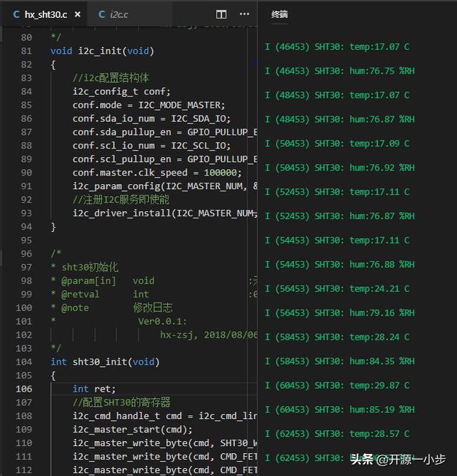
Task: Click the '@note' comment tag
Action: (x=75, y=308)
